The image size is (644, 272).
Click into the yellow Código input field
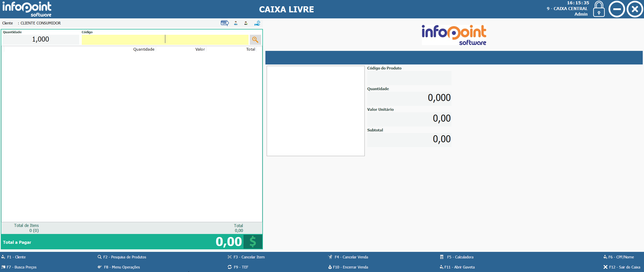(165, 40)
